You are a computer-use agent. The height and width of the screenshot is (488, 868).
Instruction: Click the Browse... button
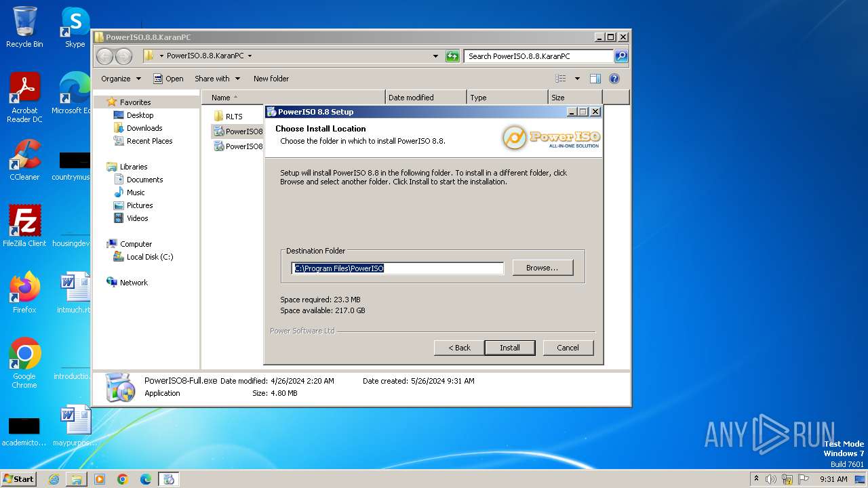tap(542, 268)
